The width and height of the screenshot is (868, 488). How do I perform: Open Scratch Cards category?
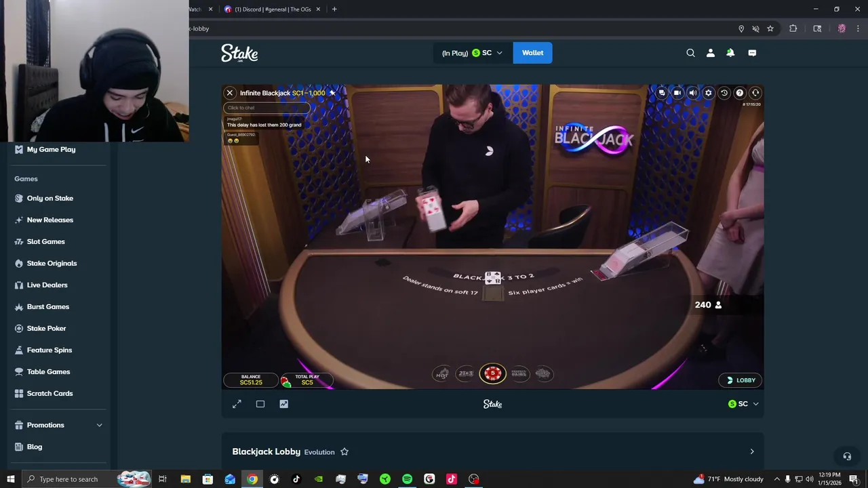(x=50, y=393)
